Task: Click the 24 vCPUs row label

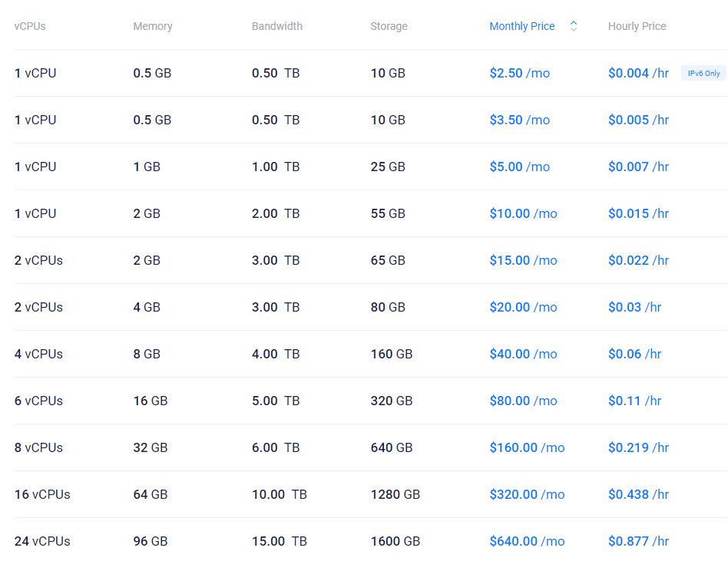Action: coord(42,542)
